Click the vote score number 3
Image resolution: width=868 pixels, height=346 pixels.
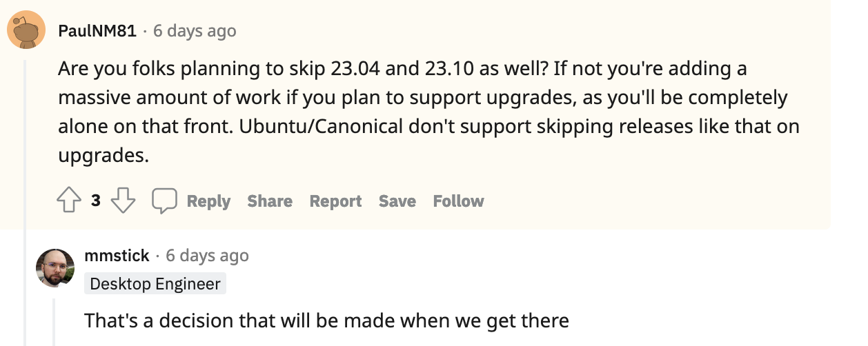(96, 201)
